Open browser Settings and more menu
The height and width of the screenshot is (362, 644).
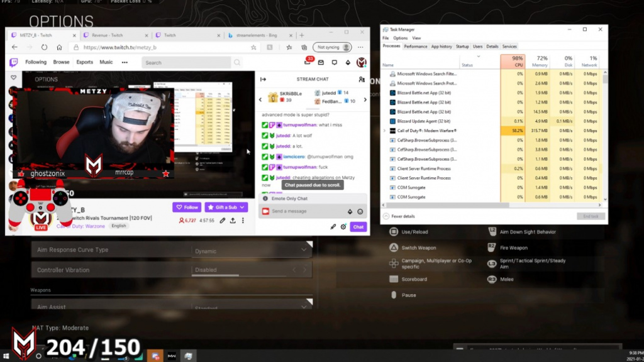[360, 47]
